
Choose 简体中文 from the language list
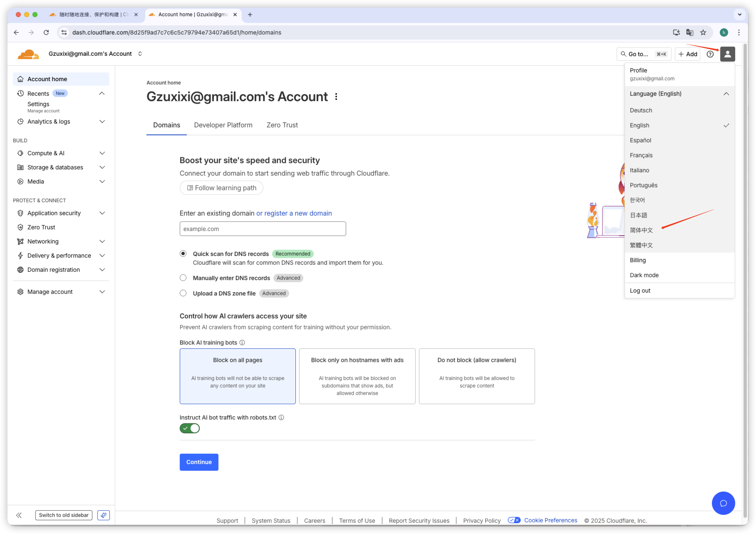[x=641, y=230]
